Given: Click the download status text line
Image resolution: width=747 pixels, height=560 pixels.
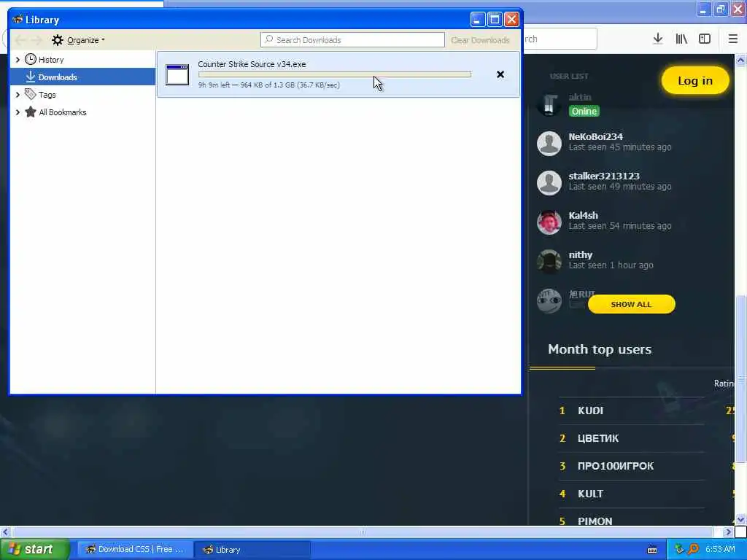Looking at the screenshot, I should pyautogui.click(x=269, y=85).
